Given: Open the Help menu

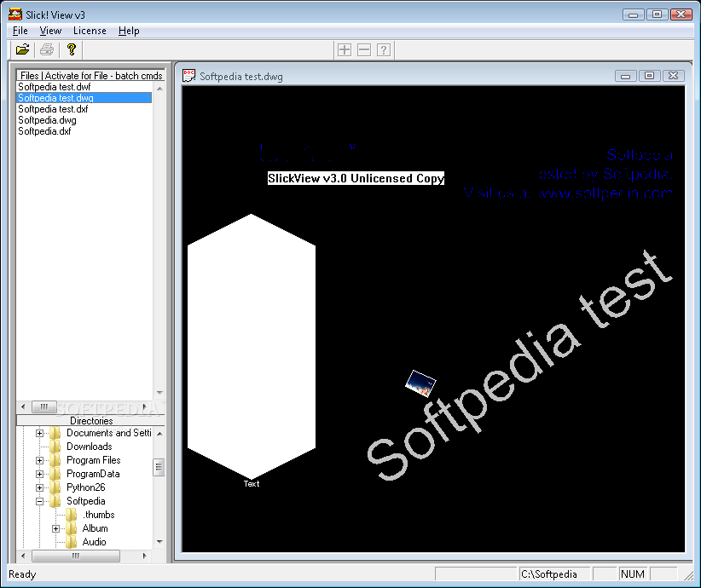Looking at the screenshot, I should pyautogui.click(x=129, y=31).
